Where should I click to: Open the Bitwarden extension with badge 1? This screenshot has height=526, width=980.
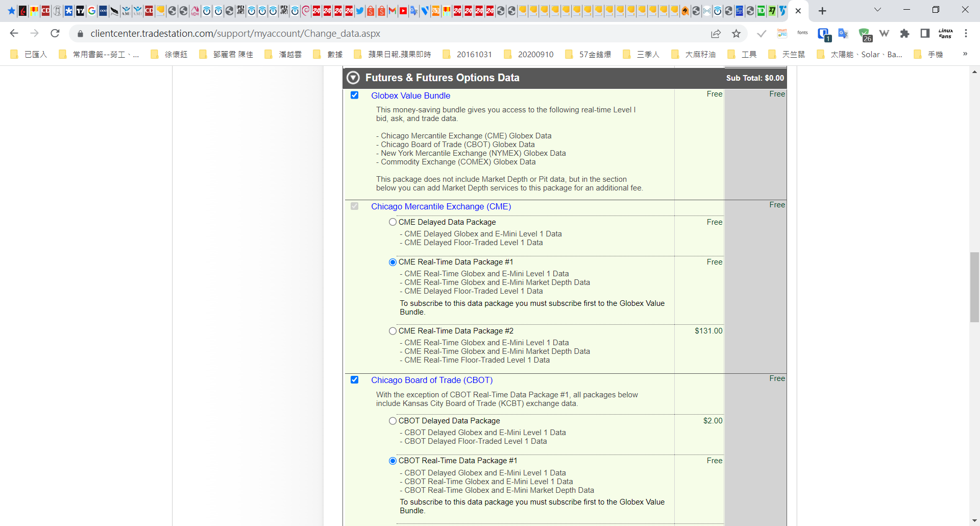point(823,34)
